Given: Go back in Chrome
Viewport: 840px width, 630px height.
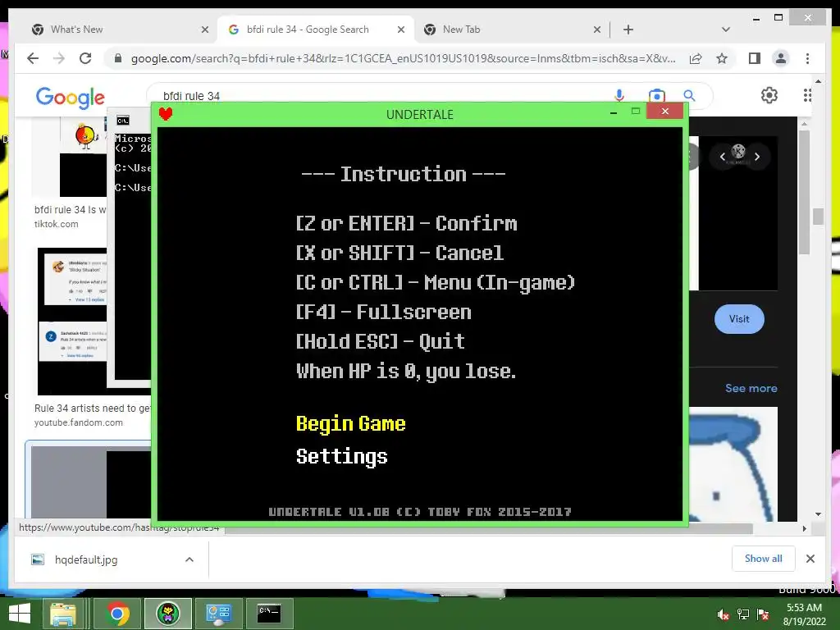Looking at the screenshot, I should coord(33,58).
